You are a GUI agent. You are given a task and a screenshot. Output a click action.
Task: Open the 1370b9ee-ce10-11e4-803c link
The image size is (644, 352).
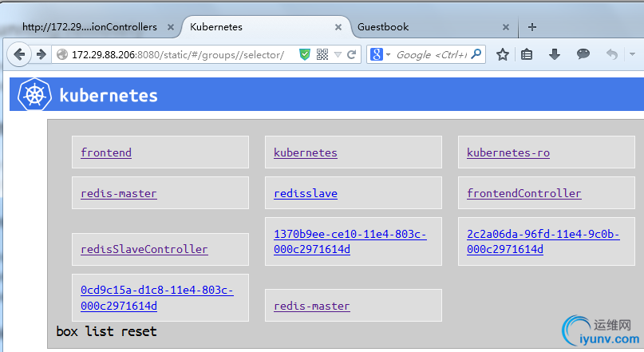[x=350, y=242]
